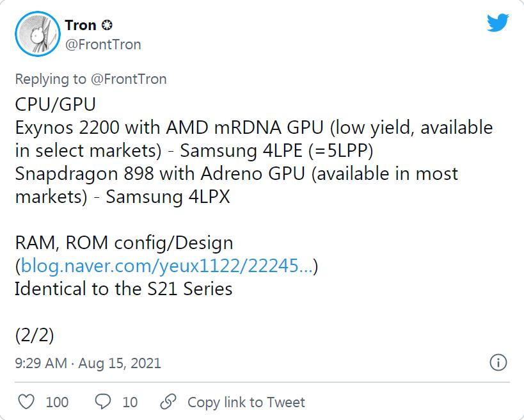Click the CPU/GPU heading line
The height and width of the screenshot is (420, 524).
(54, 104)
